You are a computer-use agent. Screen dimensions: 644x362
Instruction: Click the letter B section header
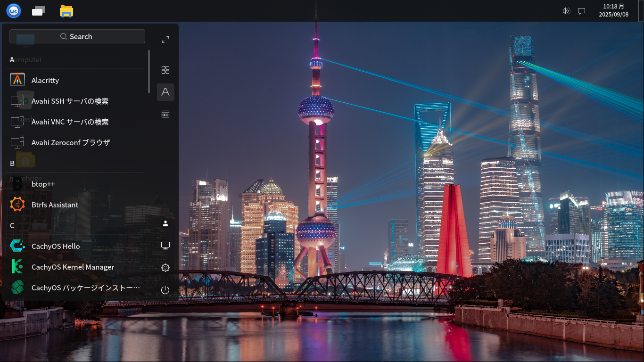[12, 163]
